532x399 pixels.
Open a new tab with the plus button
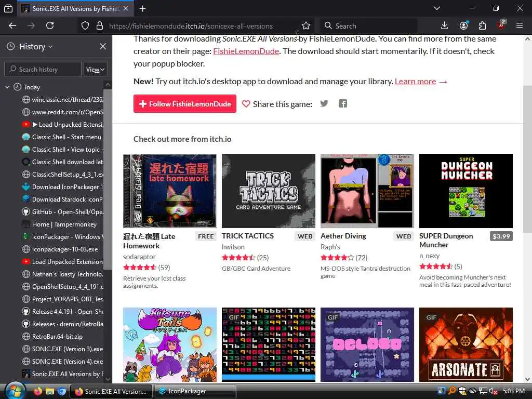pos(142,9)
